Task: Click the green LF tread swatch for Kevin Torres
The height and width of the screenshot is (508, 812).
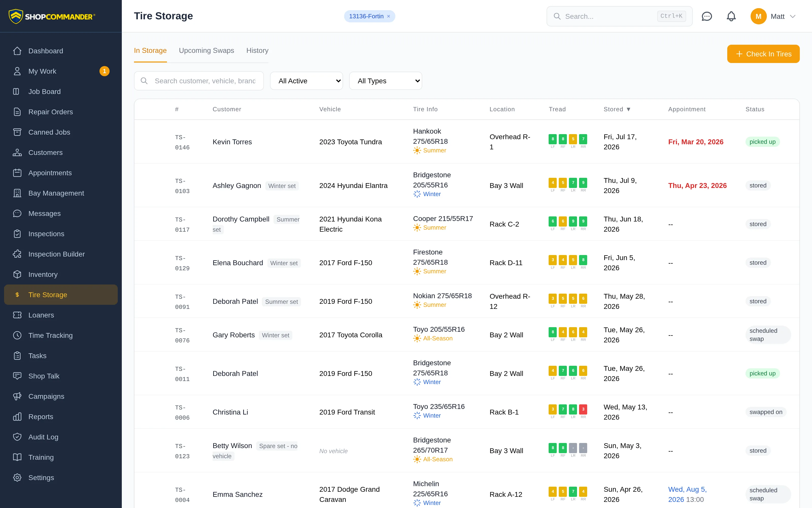Action: click(x=553, y=139)
